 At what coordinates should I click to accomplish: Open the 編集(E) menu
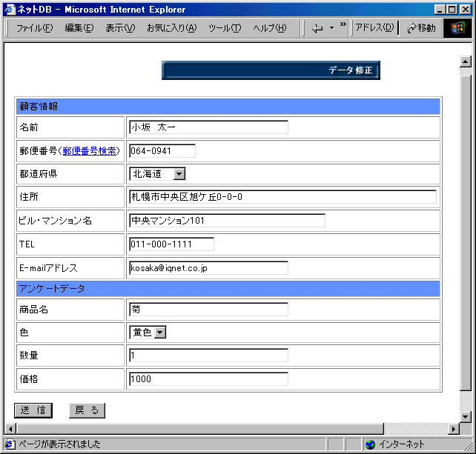click(79, 28)
